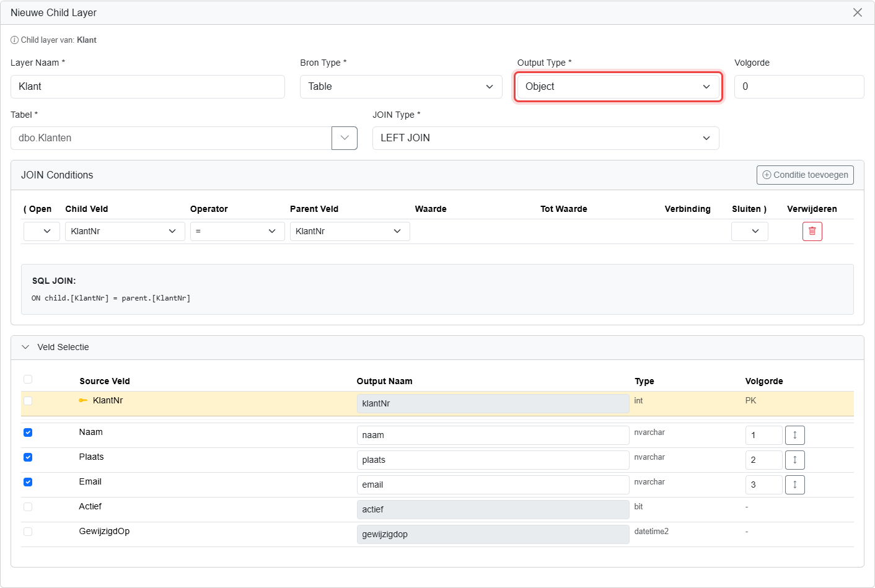This screenshot has height=588, width=875.
Task: Reorder the Email field
Action: click(x=794, y=485)
